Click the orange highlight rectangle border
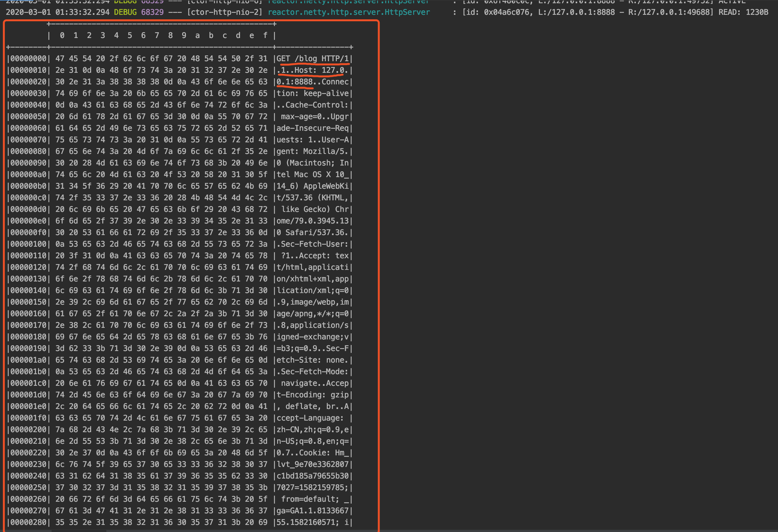Viewport: 778px width, 532px height. (x=378, y=268)
